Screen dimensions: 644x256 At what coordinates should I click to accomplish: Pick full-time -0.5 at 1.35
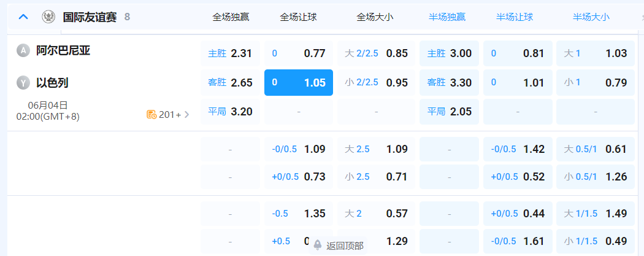pos(299,214)
